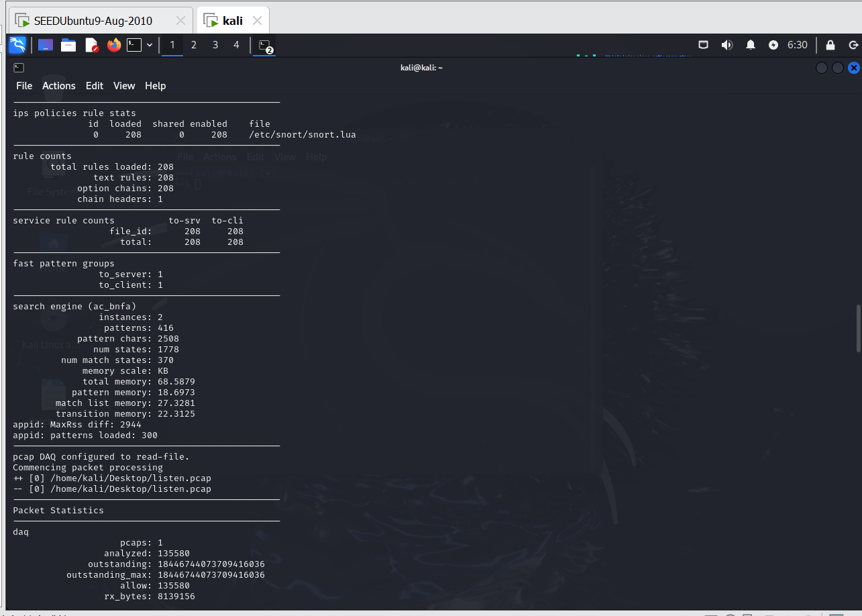Switch to workspace 1
This screenshot has width=862, height=616.
coord(172,45)
